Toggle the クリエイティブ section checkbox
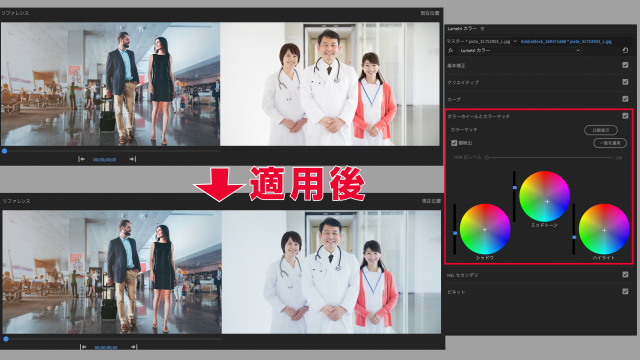Image resolution: width=640 pixels, height=360 pixels. pos(625,82)
